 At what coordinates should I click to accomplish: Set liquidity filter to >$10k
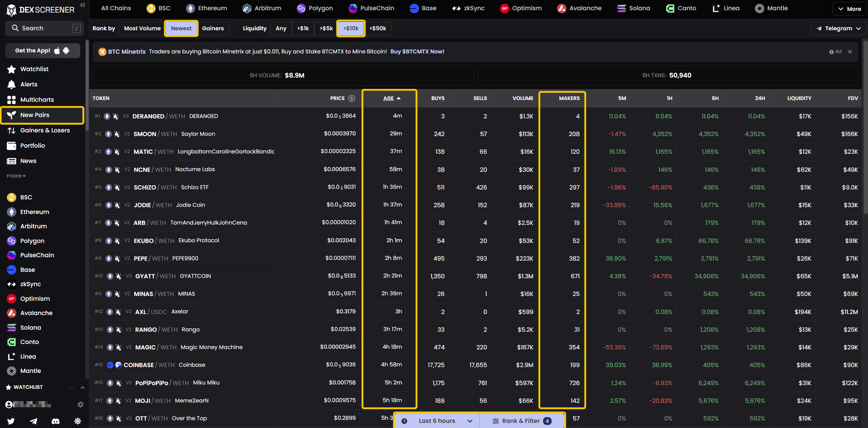click(351, 28)
